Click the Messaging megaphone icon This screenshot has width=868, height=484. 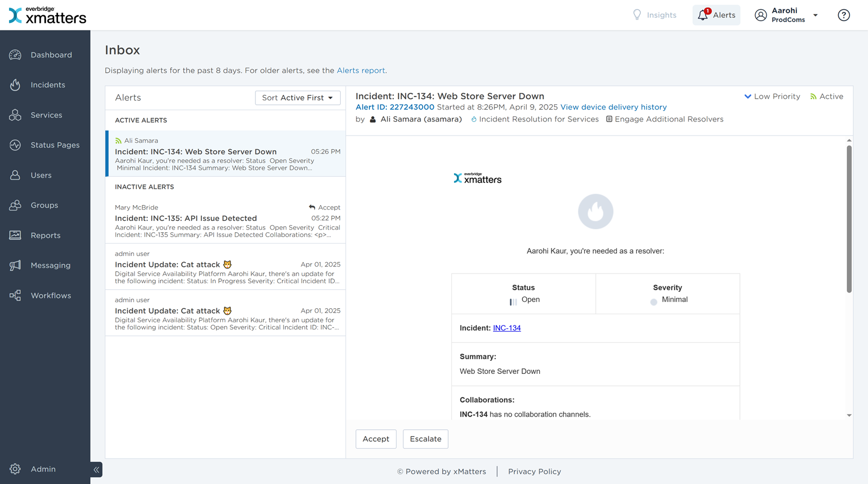pyautogui.click(x=15, y=265)
